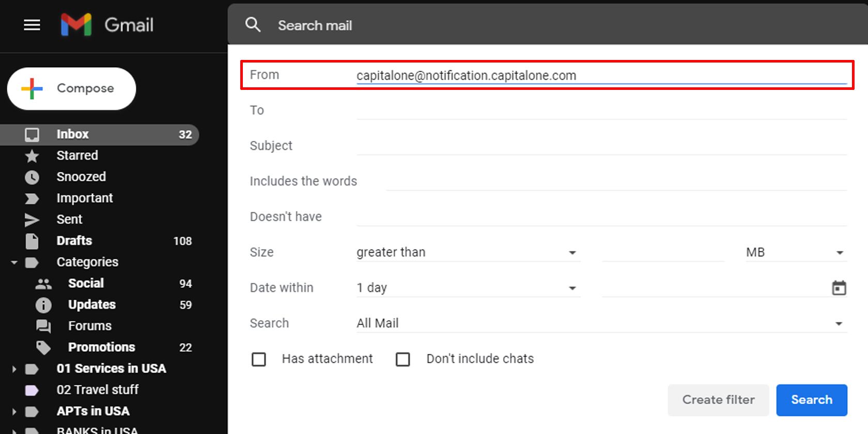The width and height of the screenshot is (868, 434).
Task: Click the Subject input field
Action: pos(602,146)
